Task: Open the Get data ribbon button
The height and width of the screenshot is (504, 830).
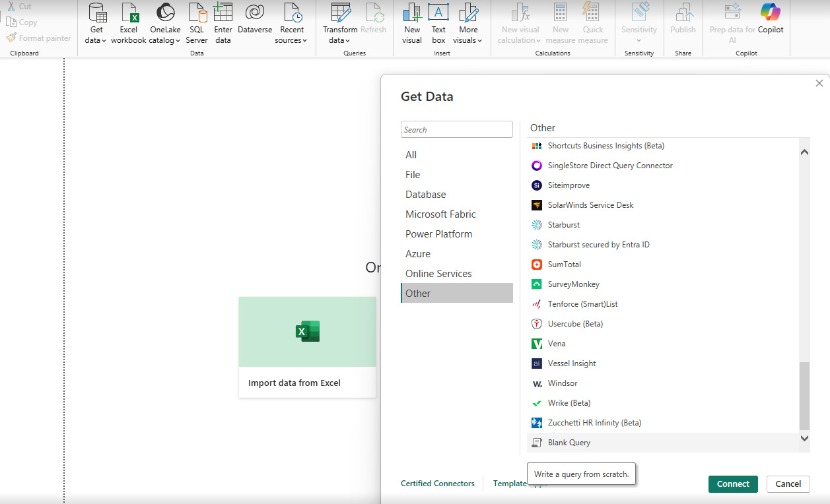Action: point(97,24)
